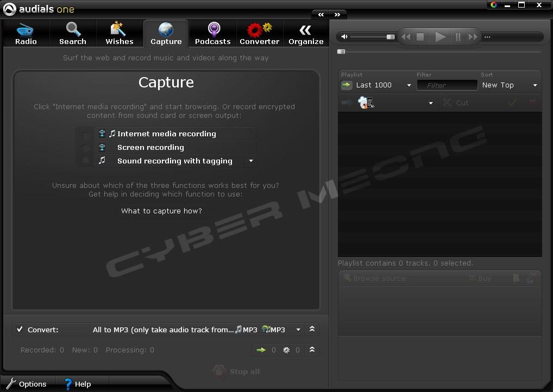Click the green checkmark confirm icon
The image size is (553, 392).
pyautogui.click(x=512, y=103)
